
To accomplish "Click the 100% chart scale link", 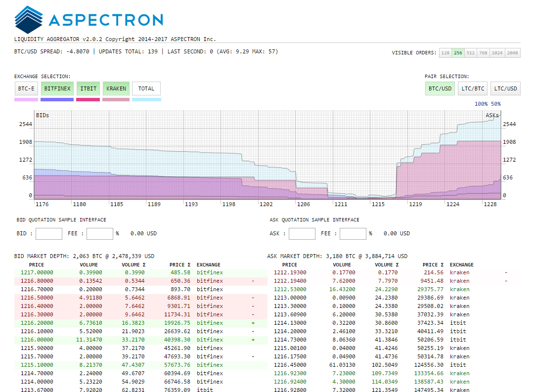I will pos(481,104).
